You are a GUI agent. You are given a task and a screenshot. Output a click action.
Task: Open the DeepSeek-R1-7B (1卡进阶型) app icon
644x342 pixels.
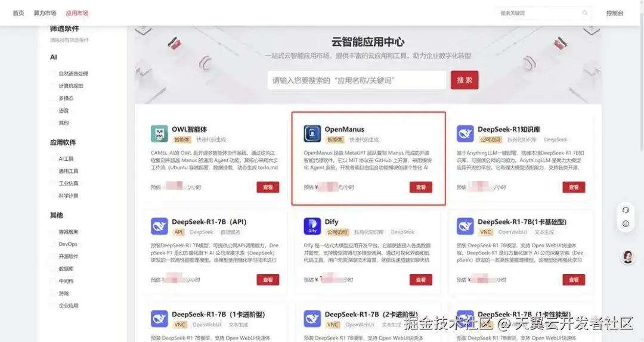(x=159, y=319)
